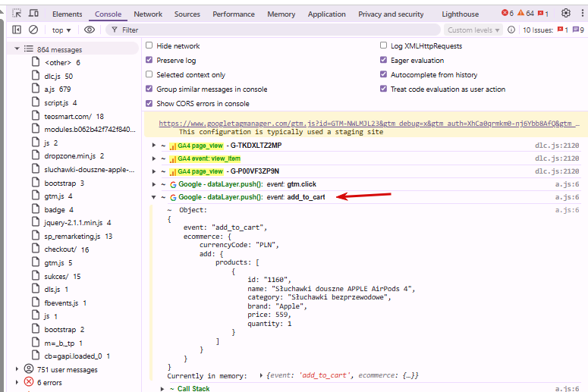Open the top context dropdown
588x392 pixels.
click(61, 30)
